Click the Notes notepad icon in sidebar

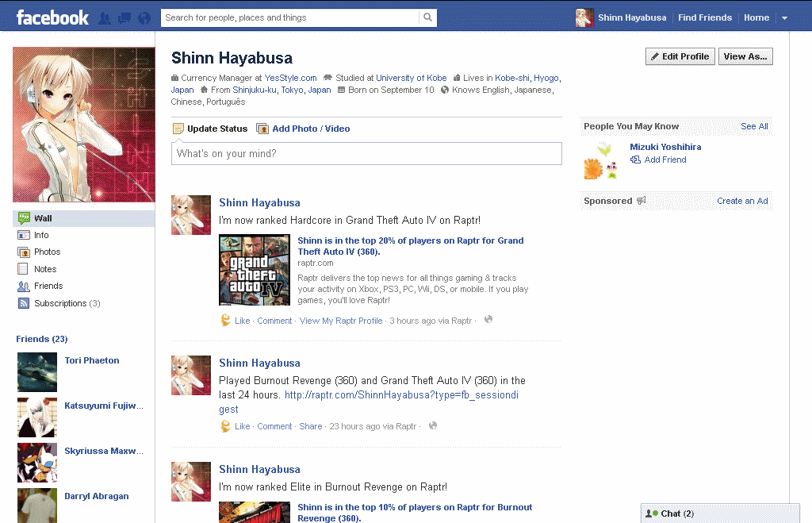(x=23, y=269)
